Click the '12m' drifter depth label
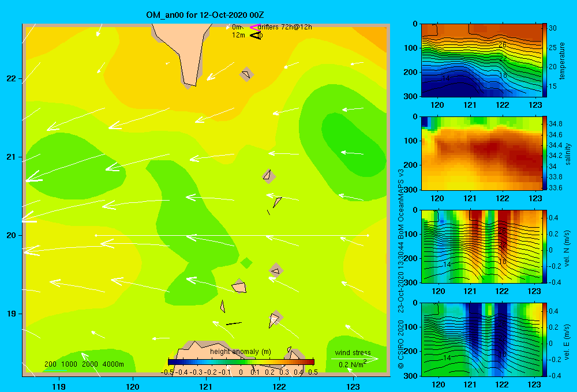577x392 pixels. (238, 35)
